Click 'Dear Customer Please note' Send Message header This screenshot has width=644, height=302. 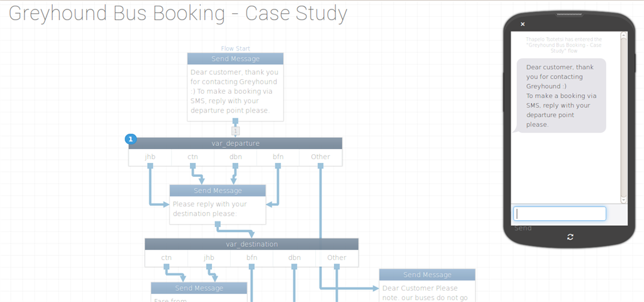[x=427, y=275]
